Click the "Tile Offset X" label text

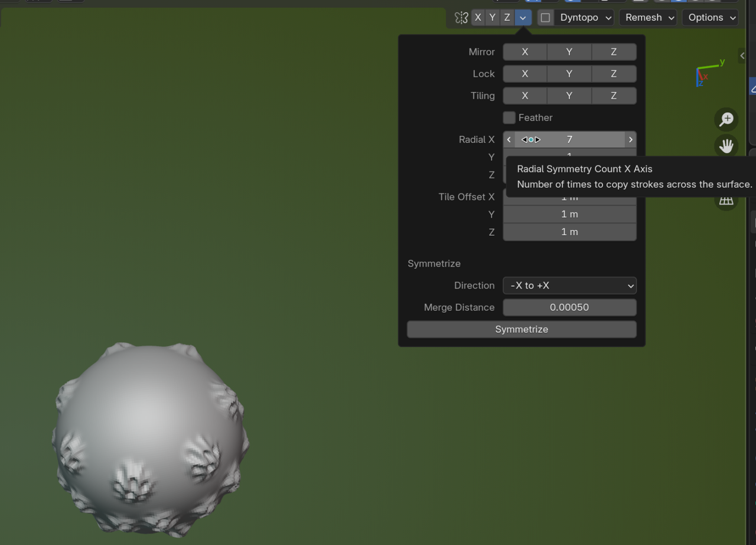tap(467, 197)
